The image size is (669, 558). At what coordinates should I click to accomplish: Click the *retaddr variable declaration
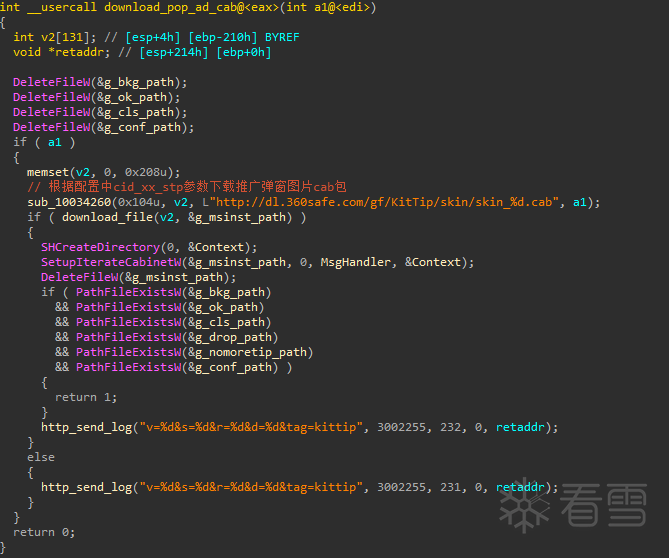click(76, 52)
